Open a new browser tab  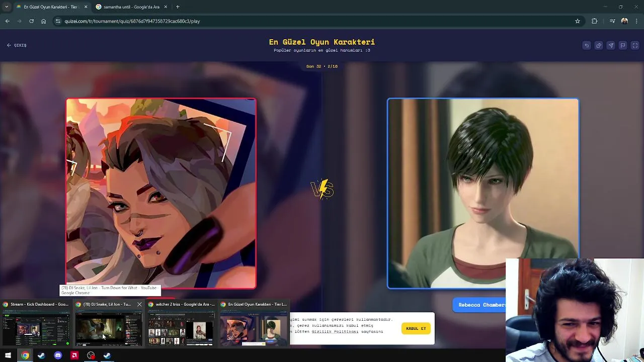[x=178, y=7]
